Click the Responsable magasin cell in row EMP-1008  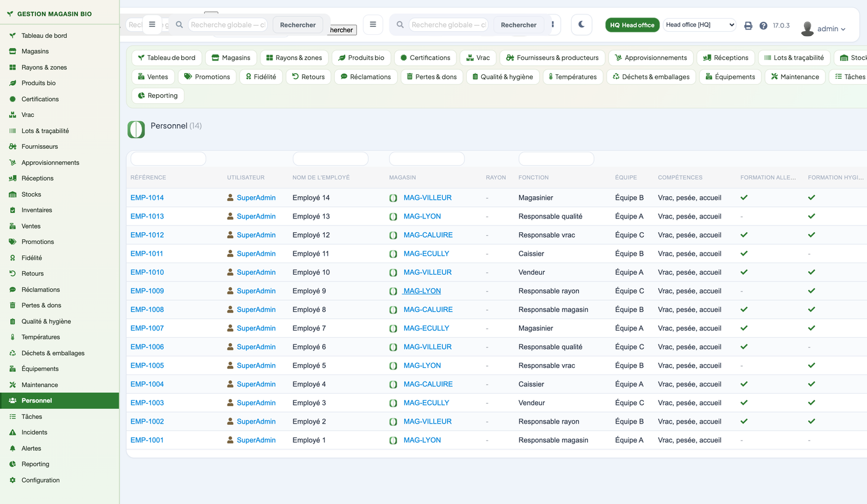click(x=553, y=310)
